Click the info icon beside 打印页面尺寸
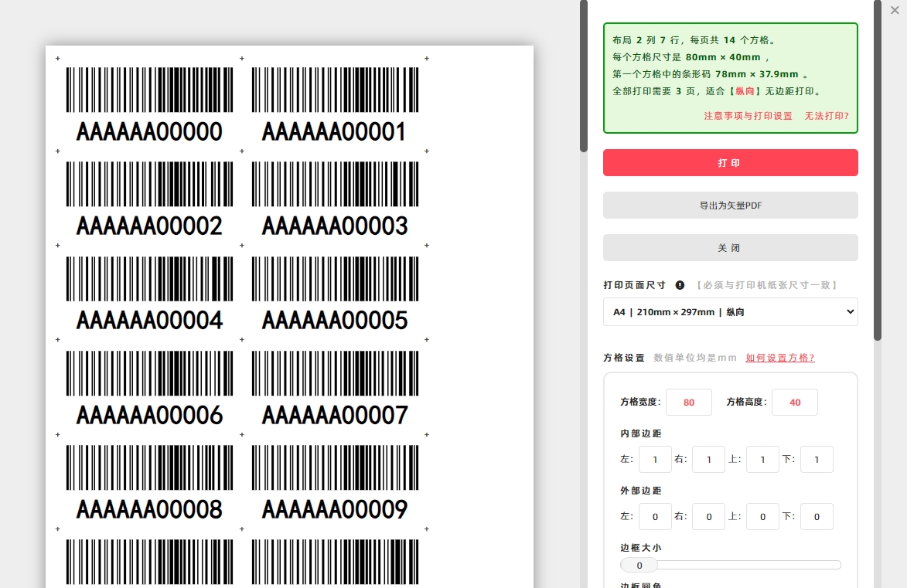Viewport: 907px width, 588px height. pyautogui.click(x=680, y=285)
